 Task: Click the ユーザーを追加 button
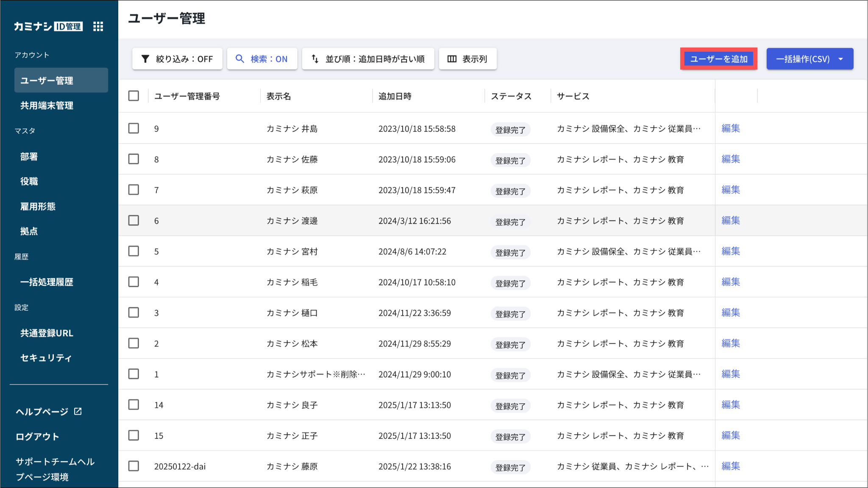pos(718,59)
